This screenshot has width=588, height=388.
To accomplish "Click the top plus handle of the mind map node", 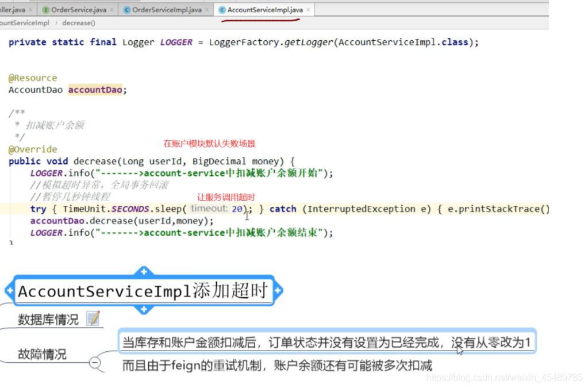I will pyautogui.click(x=144, y=271).
